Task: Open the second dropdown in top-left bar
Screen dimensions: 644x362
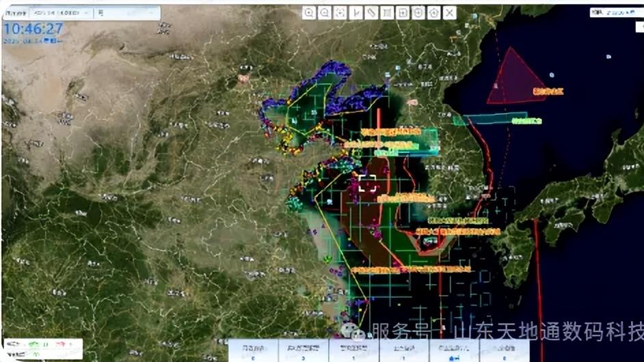Action: pyautogui.click(x=126, y=13)
